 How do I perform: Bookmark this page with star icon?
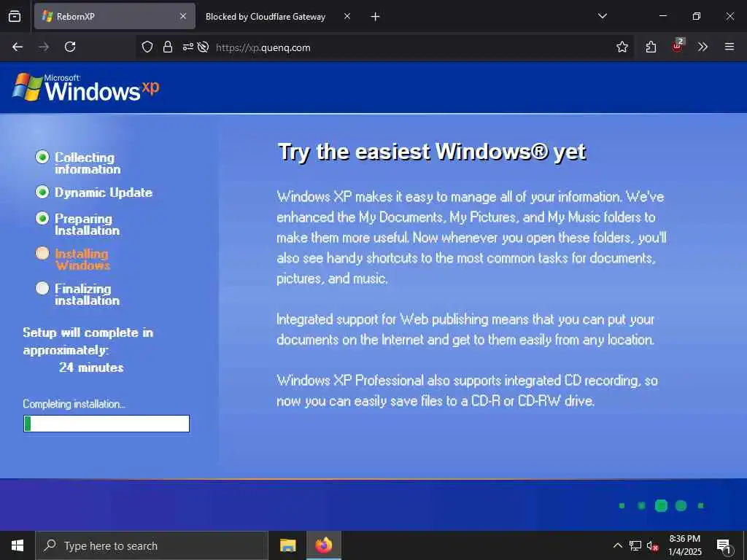click(622, 47)
